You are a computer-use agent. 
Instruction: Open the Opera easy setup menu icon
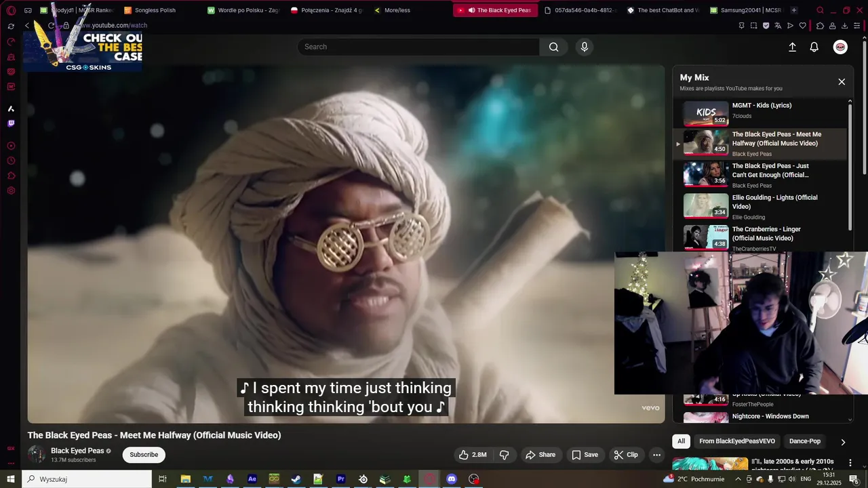pyautogui.click(x=857, y=26)
